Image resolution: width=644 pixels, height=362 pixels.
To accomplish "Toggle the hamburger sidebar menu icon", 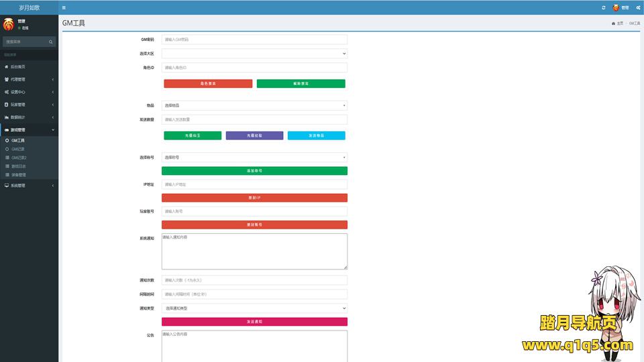I will coord(64,7).
